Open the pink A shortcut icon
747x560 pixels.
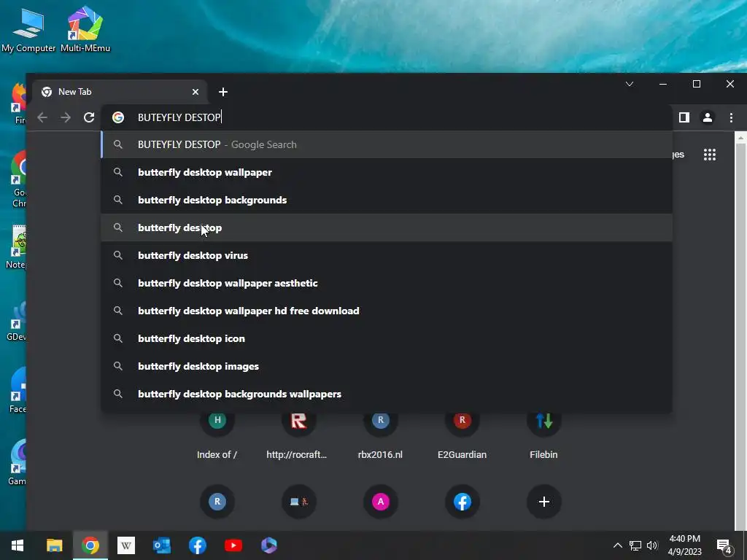(x=380, y=502)
